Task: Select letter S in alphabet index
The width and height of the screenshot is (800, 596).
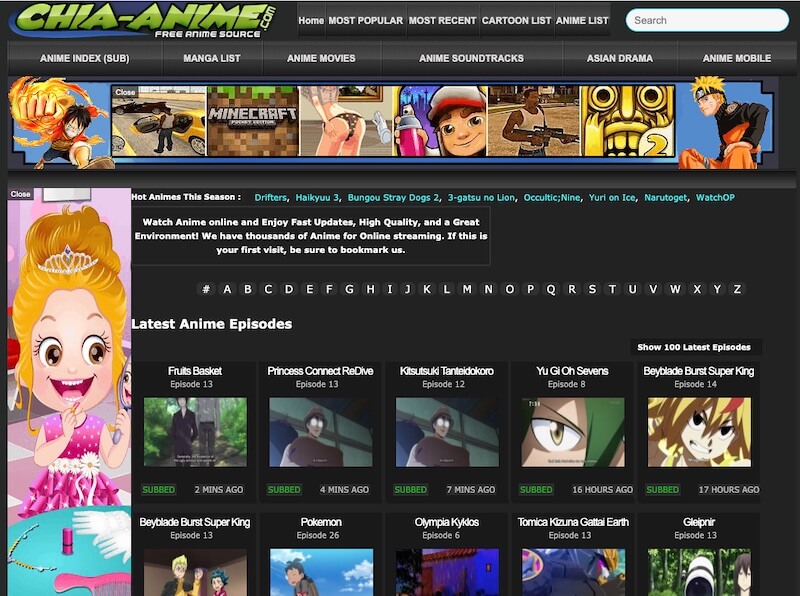Action: tap(592, 289)
